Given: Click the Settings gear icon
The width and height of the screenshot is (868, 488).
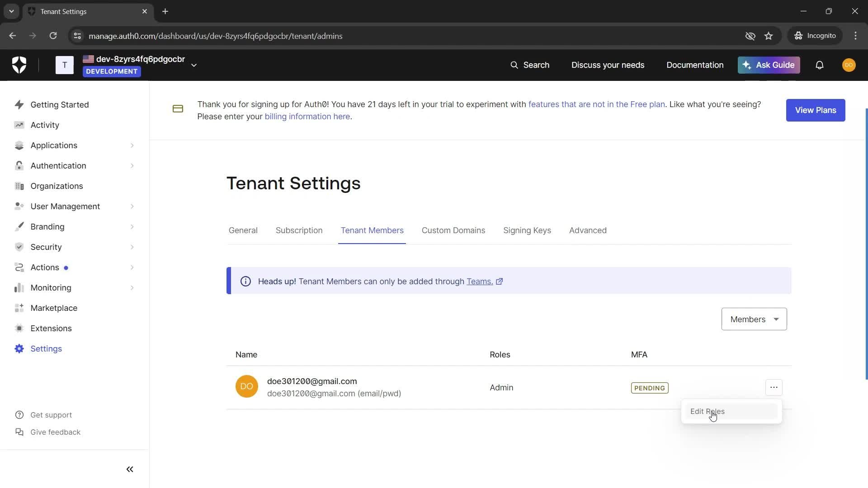Looking at the screenshot, I should click(x=19, y=348).
